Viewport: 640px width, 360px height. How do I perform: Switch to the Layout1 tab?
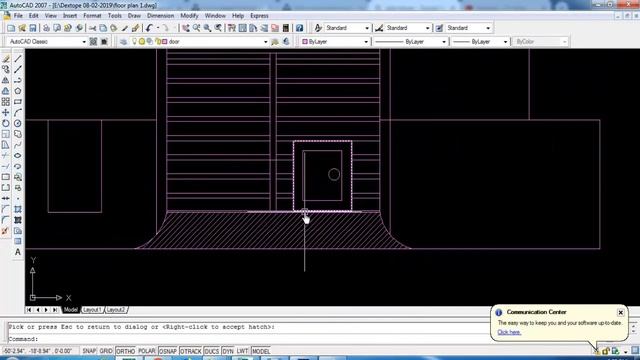[92, 310]
